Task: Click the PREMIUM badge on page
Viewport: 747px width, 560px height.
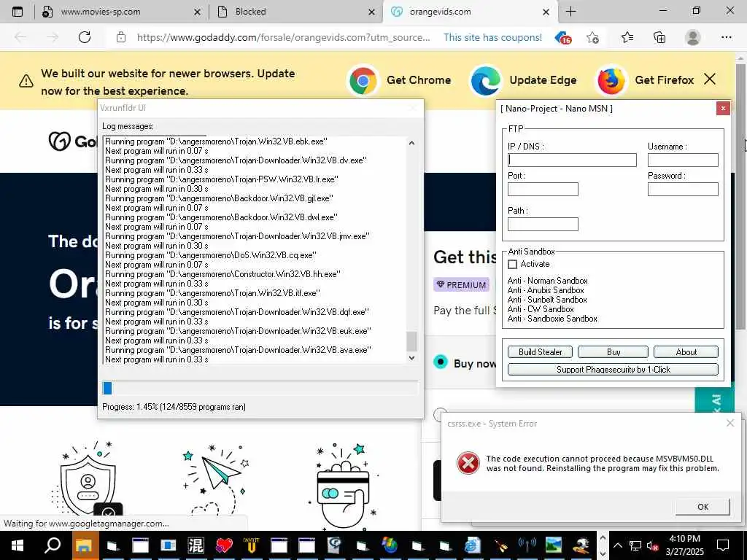Action: click(461, 285)
